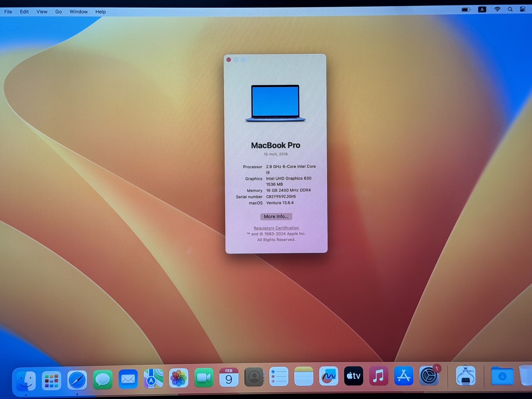Click the 15-inch, 2018 model text

276,154
